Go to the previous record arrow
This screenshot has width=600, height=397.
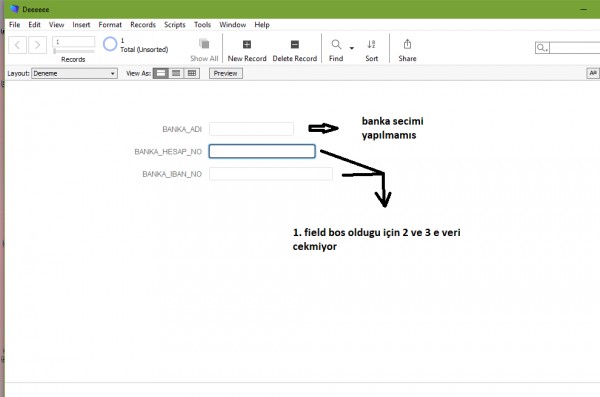tap(18, 45)
